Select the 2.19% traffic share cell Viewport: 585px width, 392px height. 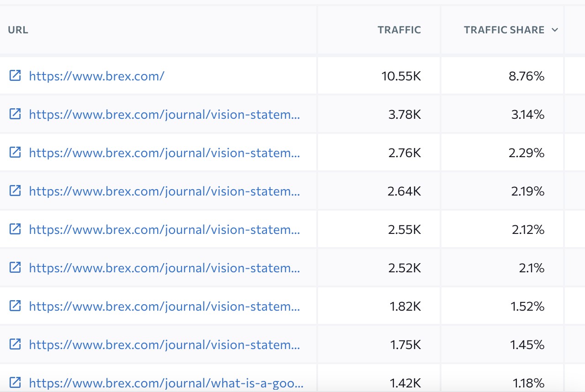[528, 191]
